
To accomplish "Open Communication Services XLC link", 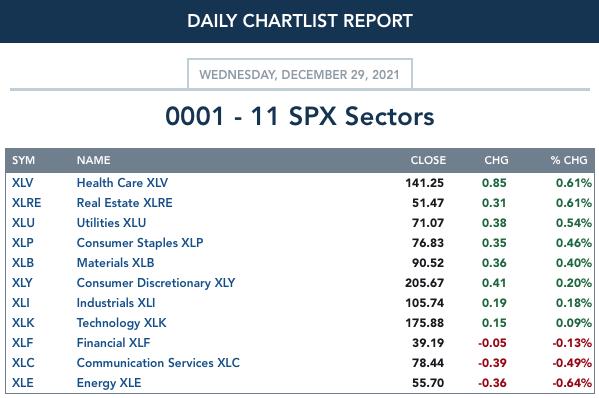I will [158, 363].
